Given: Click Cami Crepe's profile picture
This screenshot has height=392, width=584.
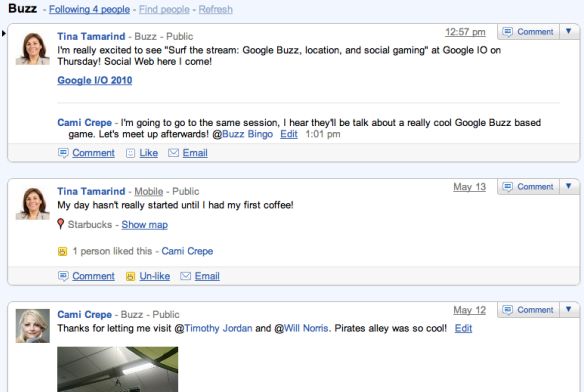Looking at the screenshot, I should pos(33,326).
